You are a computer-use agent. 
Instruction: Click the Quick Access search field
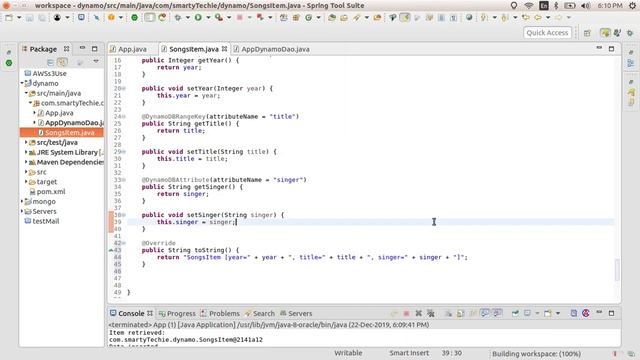547,33
